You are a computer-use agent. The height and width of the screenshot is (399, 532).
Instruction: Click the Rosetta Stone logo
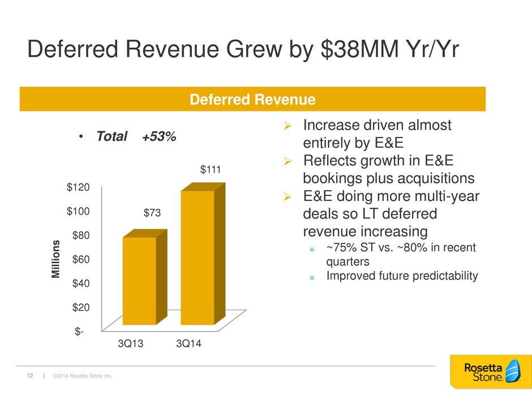click(491, 372)
